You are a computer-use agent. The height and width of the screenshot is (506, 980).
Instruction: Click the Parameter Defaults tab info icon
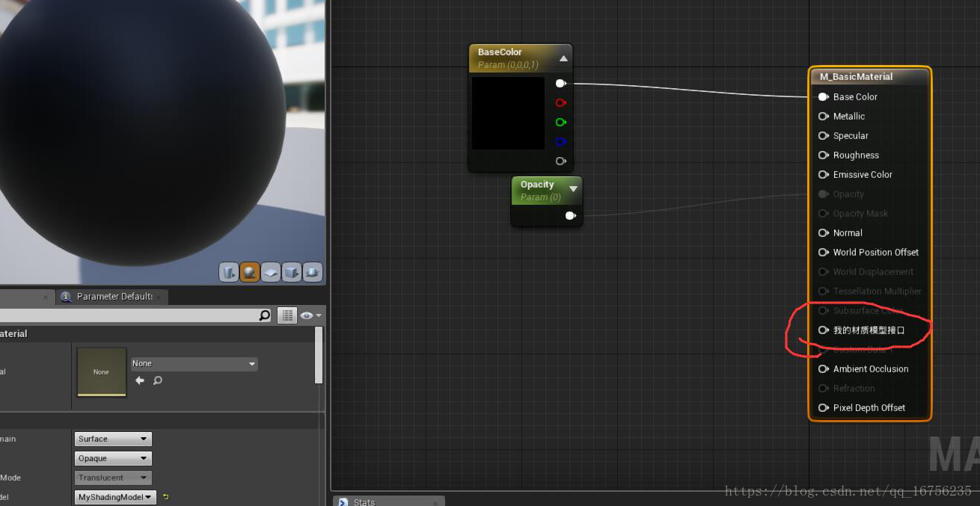66,297
